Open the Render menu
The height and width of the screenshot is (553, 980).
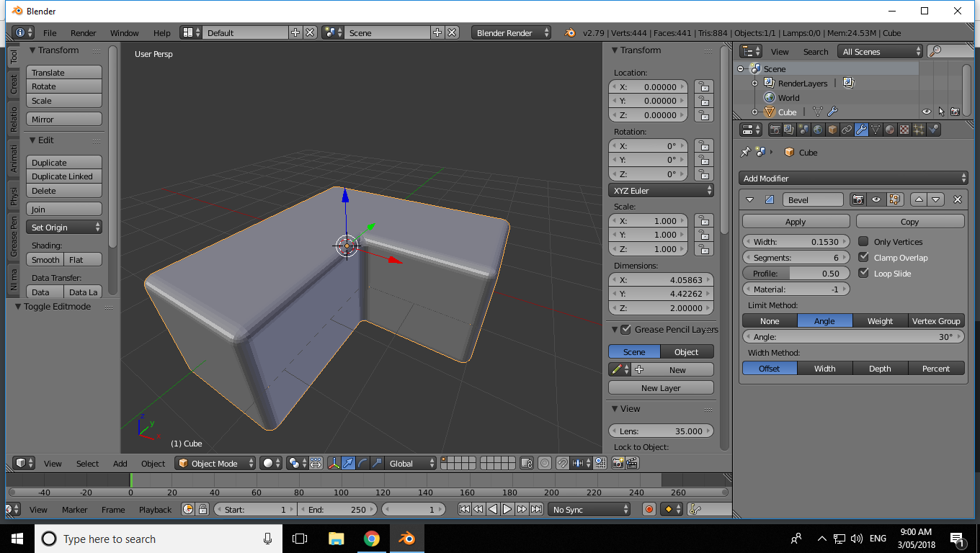83,32
